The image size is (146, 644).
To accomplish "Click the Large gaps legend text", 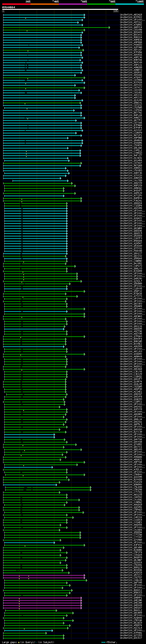I will [x=28, y=642].
